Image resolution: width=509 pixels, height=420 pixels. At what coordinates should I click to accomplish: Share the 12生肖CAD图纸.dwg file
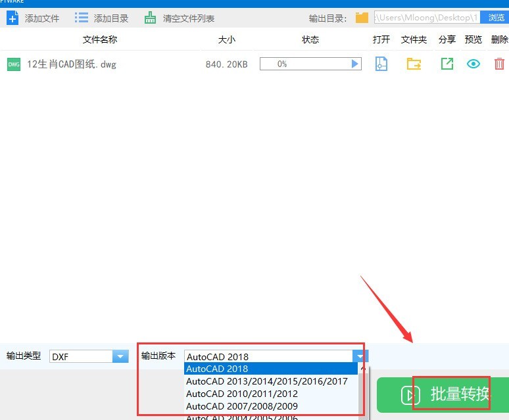point(447,64)
